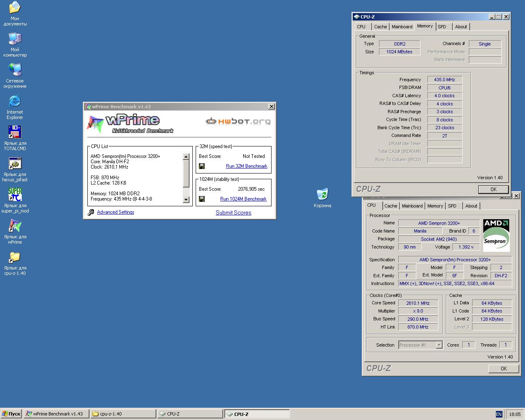The image size is (525, 420).
Task: Click 2076,905 sec best score text
Action: tap(251, 189)
